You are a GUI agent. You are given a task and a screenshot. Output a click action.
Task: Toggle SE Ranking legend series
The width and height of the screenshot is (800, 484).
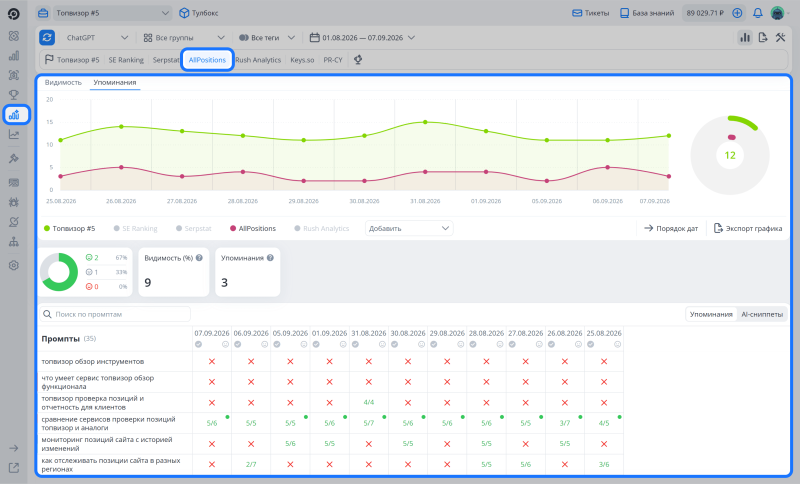click(136, 228)
